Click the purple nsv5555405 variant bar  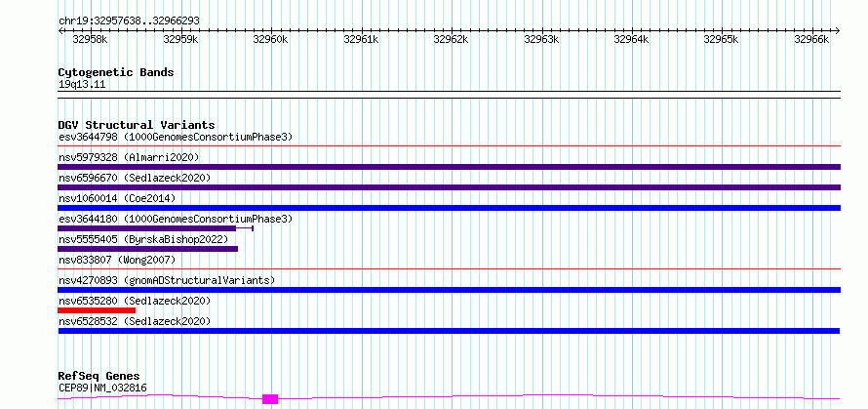pyautogui.click(x=148, y=249)
